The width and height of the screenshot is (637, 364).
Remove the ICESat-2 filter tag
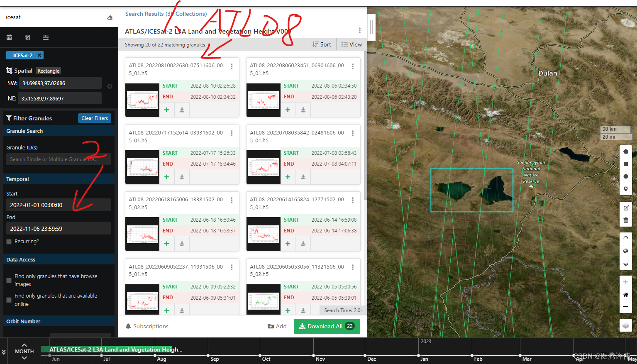tap(39, 55)
